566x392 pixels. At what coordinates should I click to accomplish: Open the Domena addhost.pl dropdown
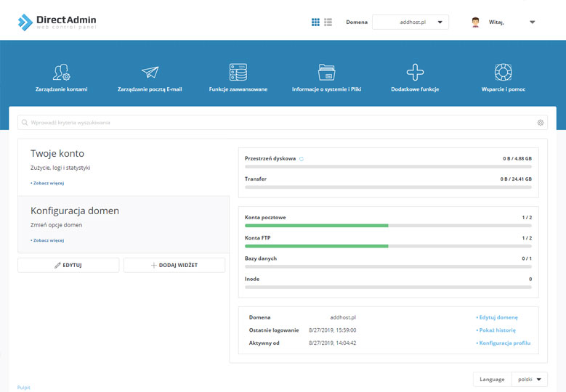(x=411, y=23)
